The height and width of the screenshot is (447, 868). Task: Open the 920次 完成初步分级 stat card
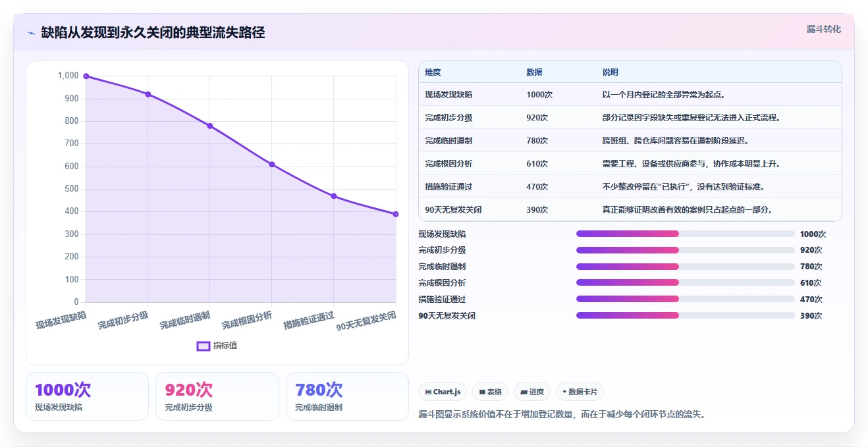[x=217, y=396]
